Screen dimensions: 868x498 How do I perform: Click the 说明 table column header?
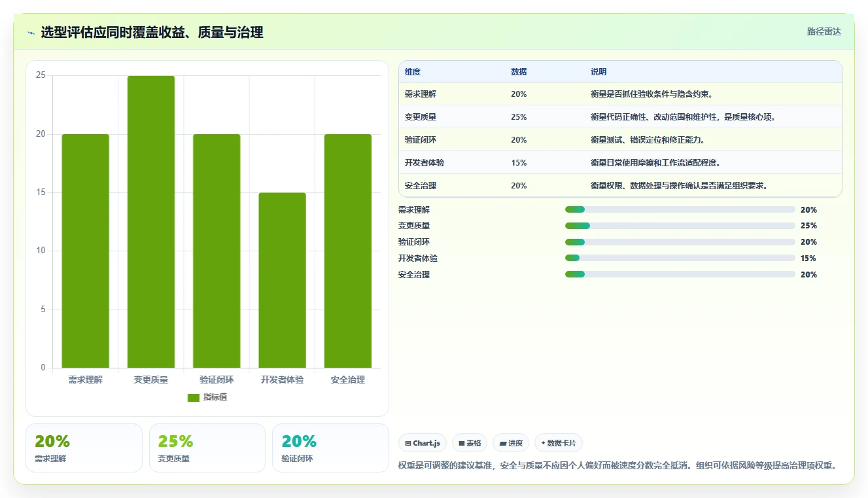(x=599, y=71)
